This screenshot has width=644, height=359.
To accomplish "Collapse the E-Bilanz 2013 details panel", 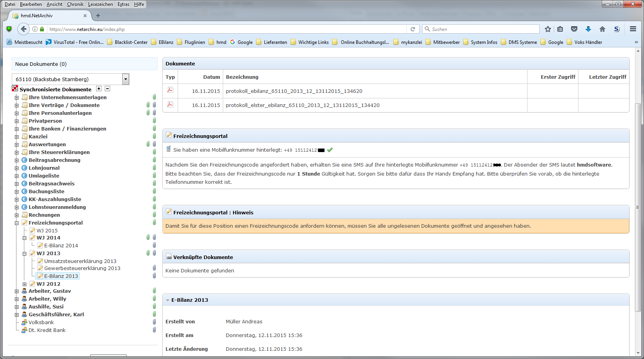I will click(x=168, y=300).
